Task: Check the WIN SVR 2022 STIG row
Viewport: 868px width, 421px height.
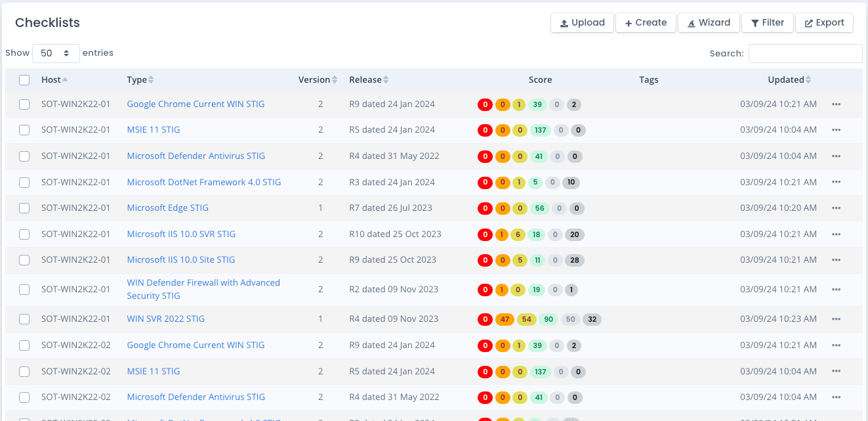Action: coord(24,319)
